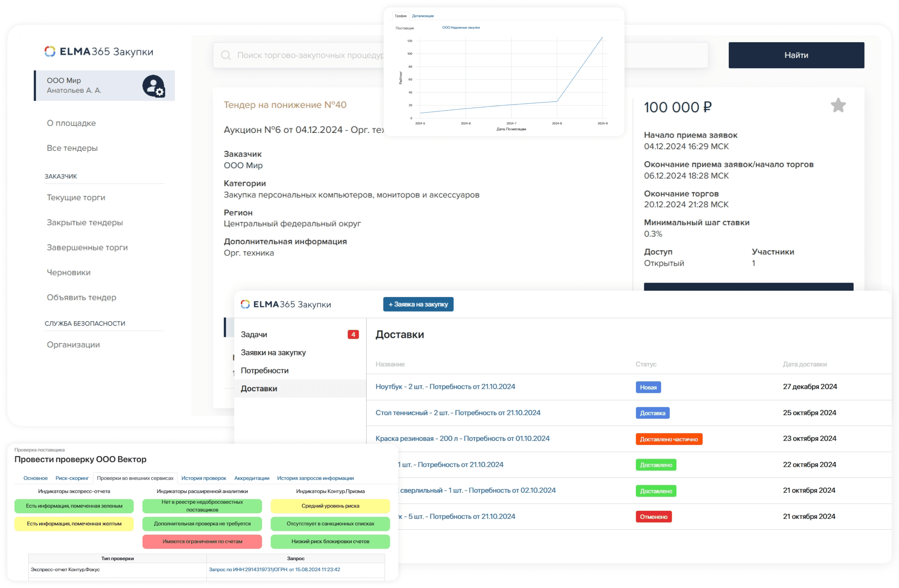Open Ноутбук - 2 шт. delivery link
The height and width of the screenshot is (588, 899).
[445, 387]
